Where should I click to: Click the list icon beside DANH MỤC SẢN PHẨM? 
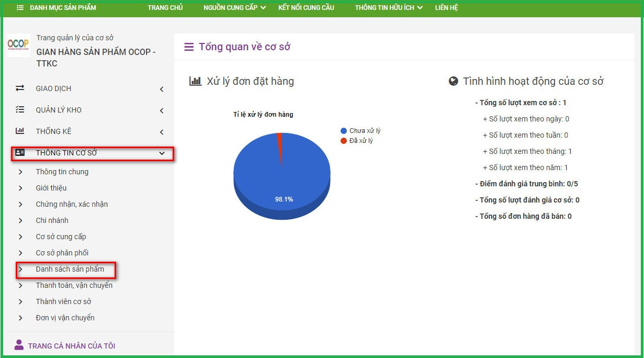pyautogui.click(x=20, y=8)
